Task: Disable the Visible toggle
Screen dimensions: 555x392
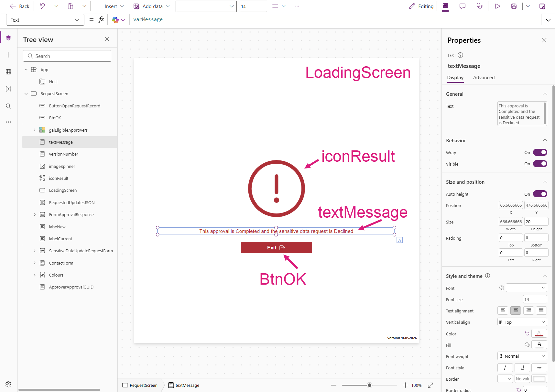Action: [540, 164]
